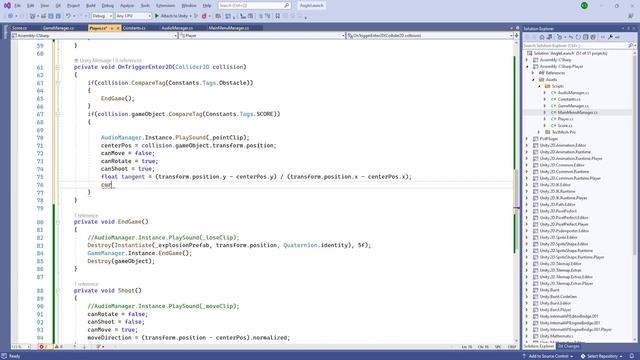Close the Player.cs tab

(x=118, y=28)
